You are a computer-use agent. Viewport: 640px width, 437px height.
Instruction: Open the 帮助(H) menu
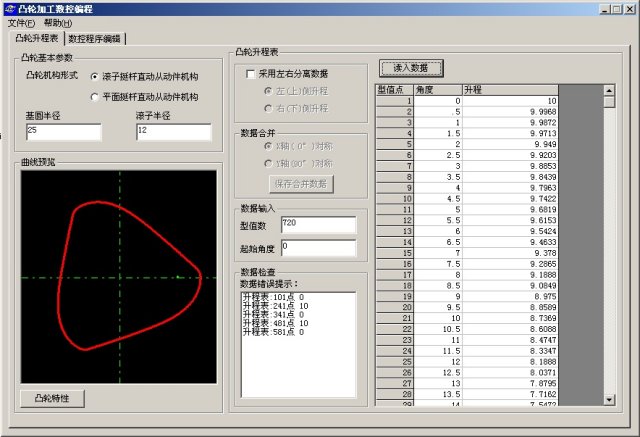pyautogui.click(x=57, y=23)
